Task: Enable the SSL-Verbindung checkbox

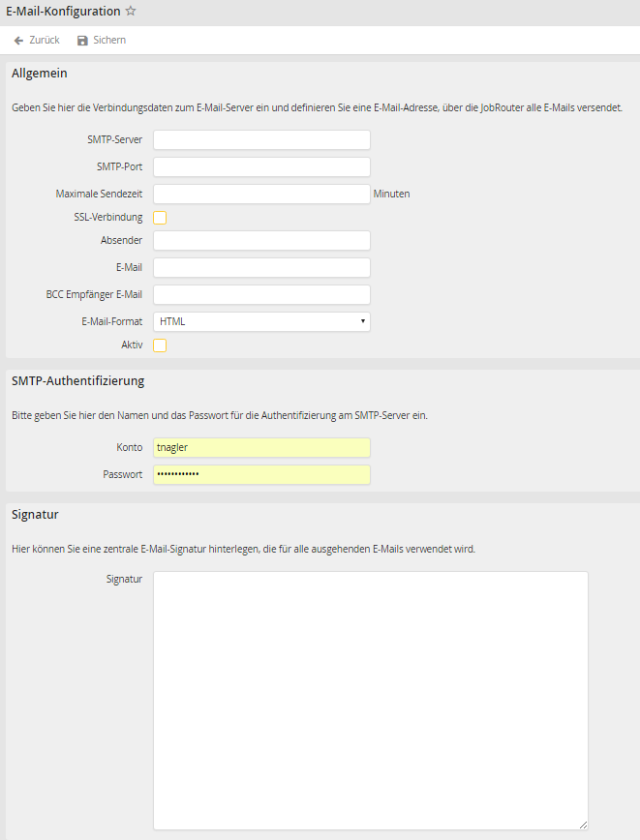Action: [160, 218]
